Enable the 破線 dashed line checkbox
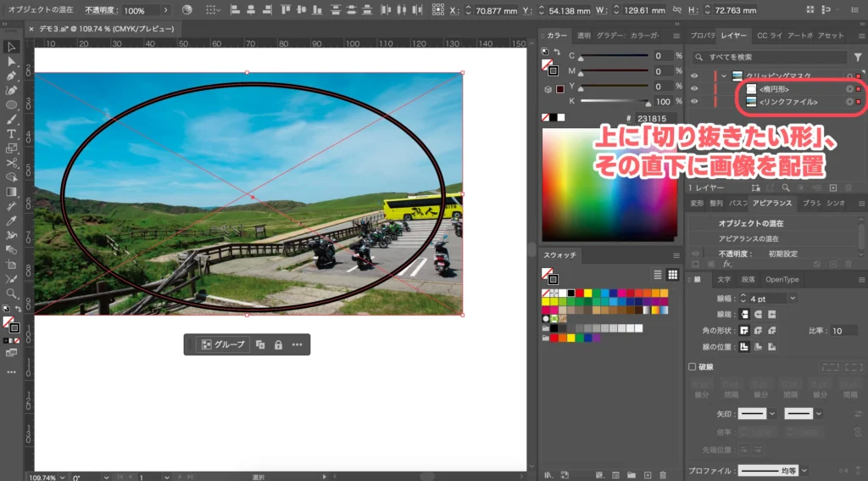 [x=693, y=366]
